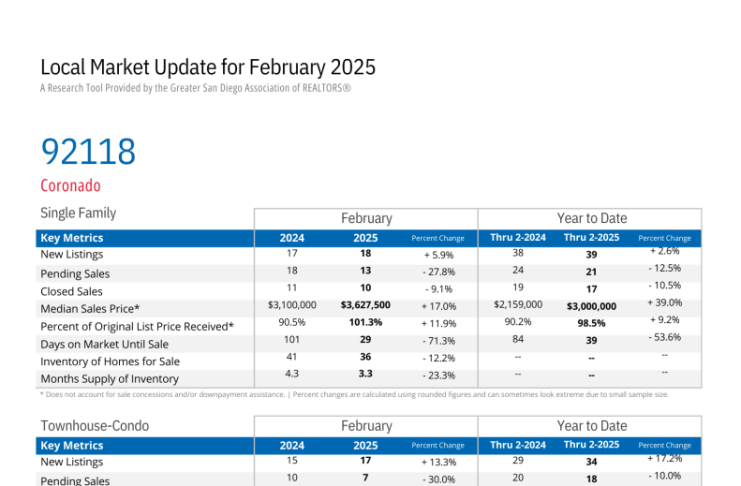Click the -71.3% days on market change
Image resolution: width=741 pixels, height=486 pixels.
(x=438, y=341)
